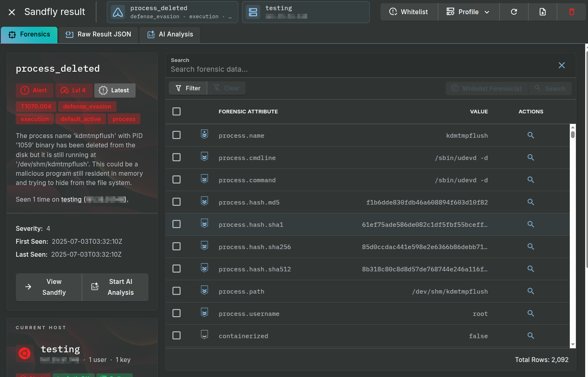Check the process.path row checkbox

[x=176, y=291]
